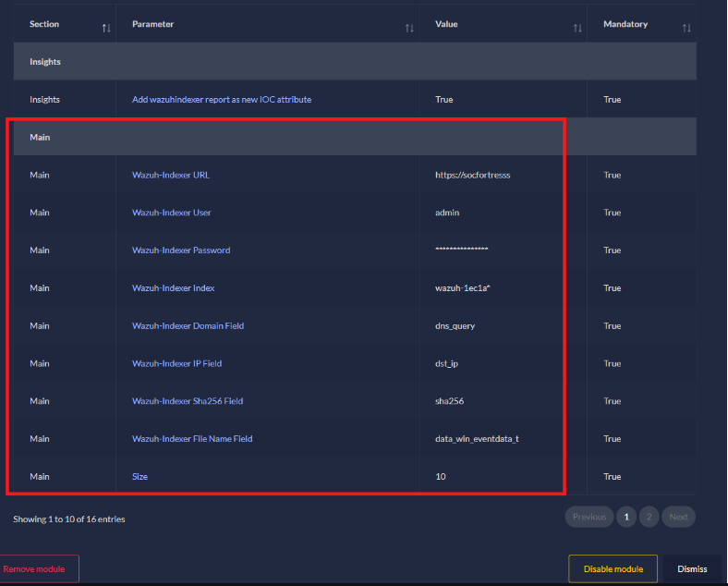Dismiss the module configuration dialog
The height and width of the screenshot is (586, 728).
point(692,568)
